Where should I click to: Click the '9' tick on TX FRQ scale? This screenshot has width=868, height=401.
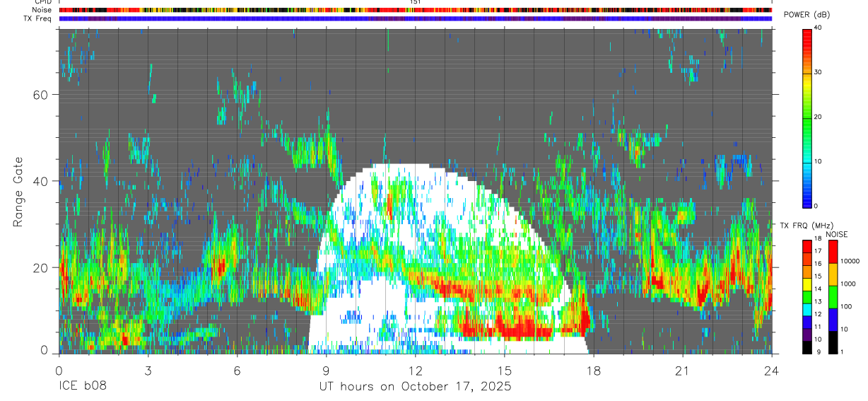[x=817, y=351]
